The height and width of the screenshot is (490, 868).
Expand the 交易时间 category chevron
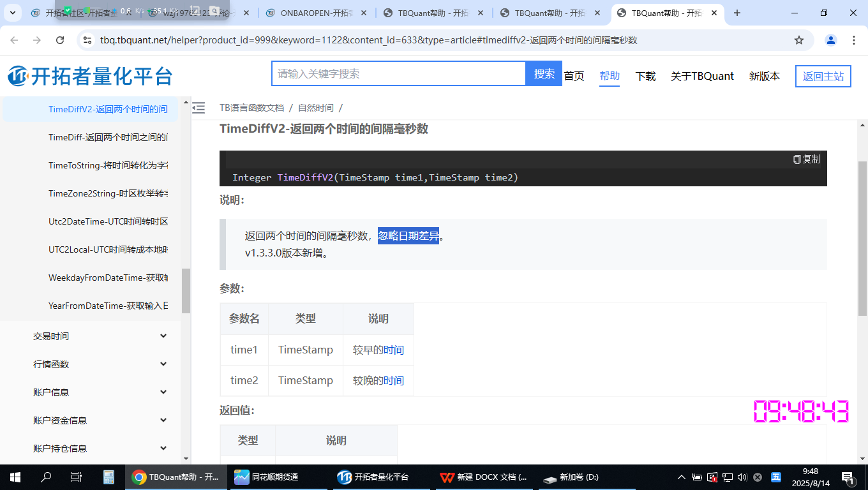pyautogui.click(x=163, y=336)
